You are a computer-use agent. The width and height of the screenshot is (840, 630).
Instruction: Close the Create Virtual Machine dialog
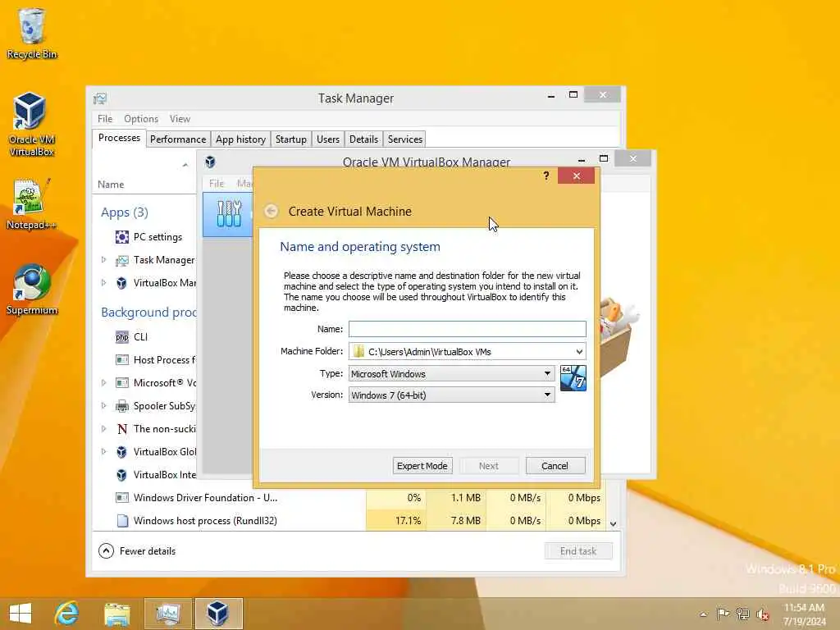[577, 176]
